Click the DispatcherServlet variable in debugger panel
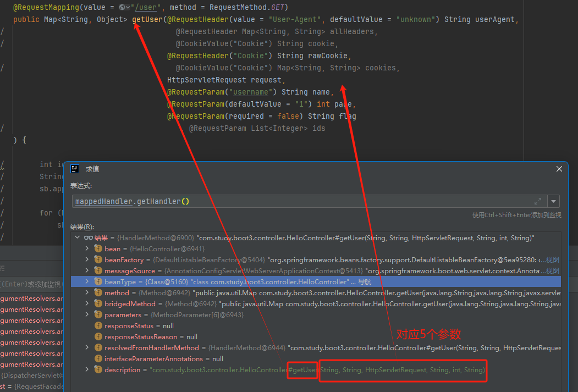The height and width of the screenshot is (392, 578). 32,375
